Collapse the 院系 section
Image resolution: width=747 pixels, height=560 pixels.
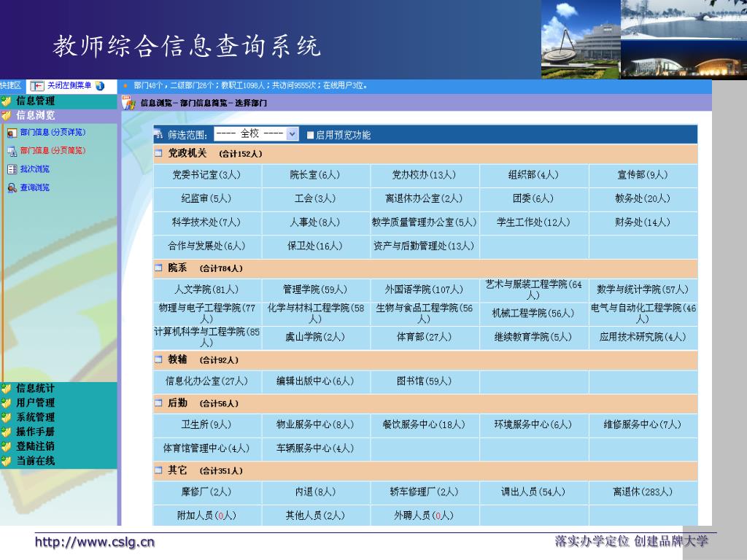(158, 268)
